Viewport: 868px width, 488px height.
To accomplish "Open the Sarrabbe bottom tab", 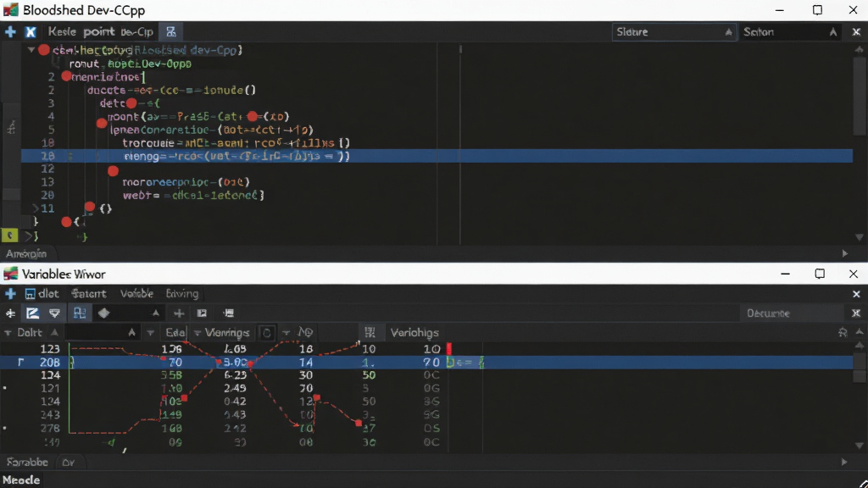I will pos(27,462).
